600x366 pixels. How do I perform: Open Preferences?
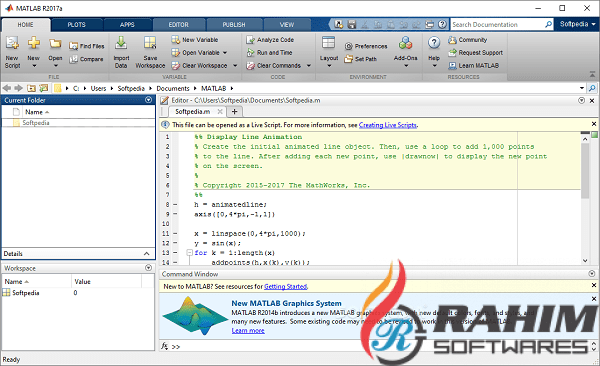point(366,46)
